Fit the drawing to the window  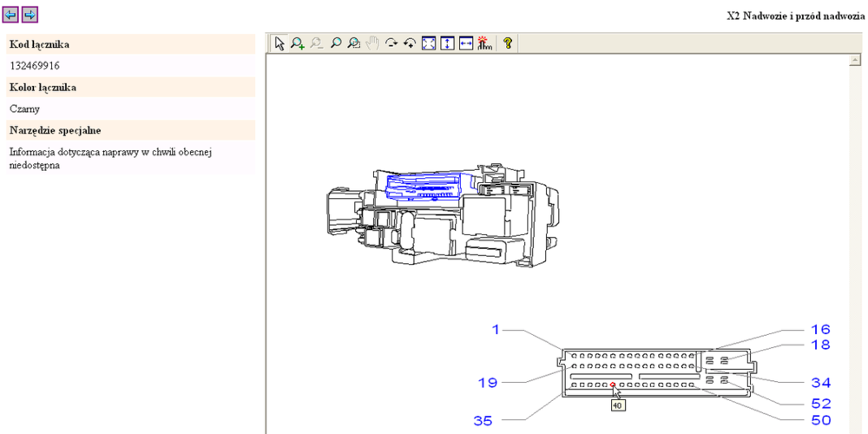coord(429,43)
